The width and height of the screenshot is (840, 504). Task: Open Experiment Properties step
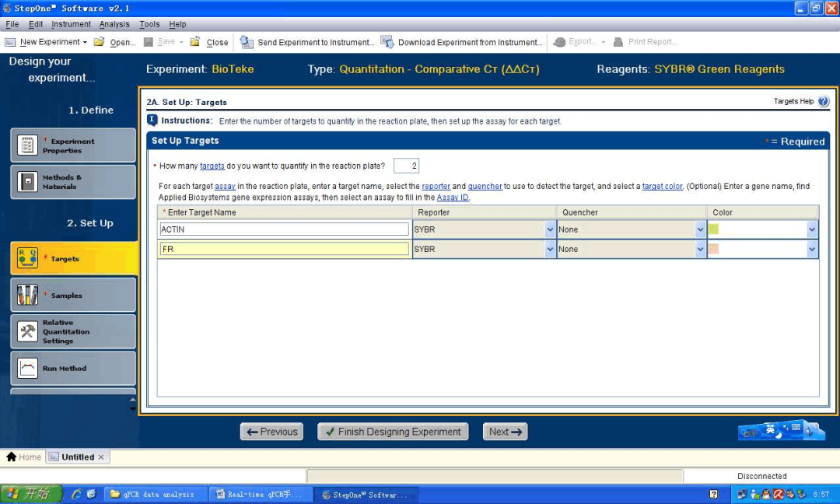click(x=73, y=145)
